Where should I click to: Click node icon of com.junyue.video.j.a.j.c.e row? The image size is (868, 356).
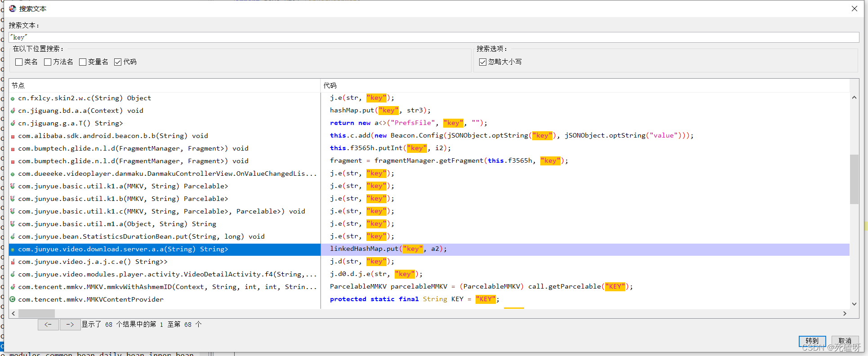coord(13,262)
